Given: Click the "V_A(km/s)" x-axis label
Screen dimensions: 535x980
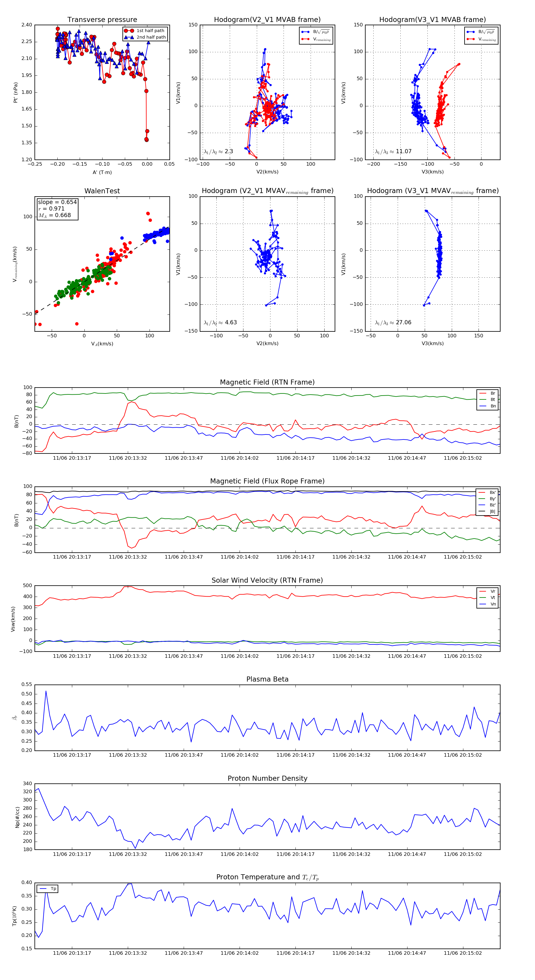Looking at the screenshot, I should click(x=102, y=344).
